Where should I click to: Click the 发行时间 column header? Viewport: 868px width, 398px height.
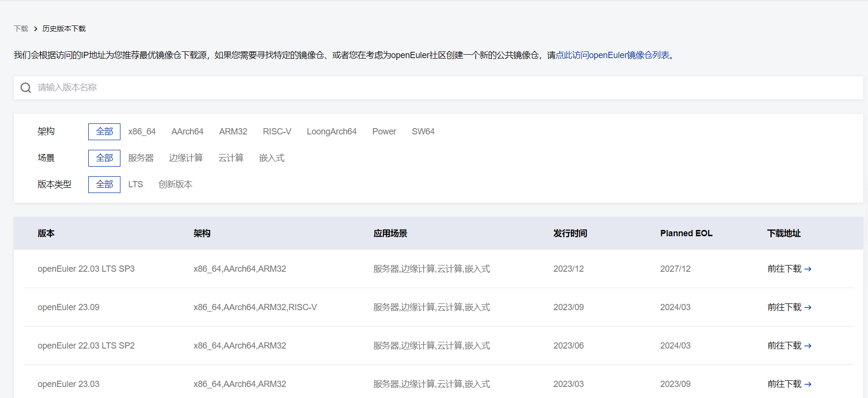[571, 233]
